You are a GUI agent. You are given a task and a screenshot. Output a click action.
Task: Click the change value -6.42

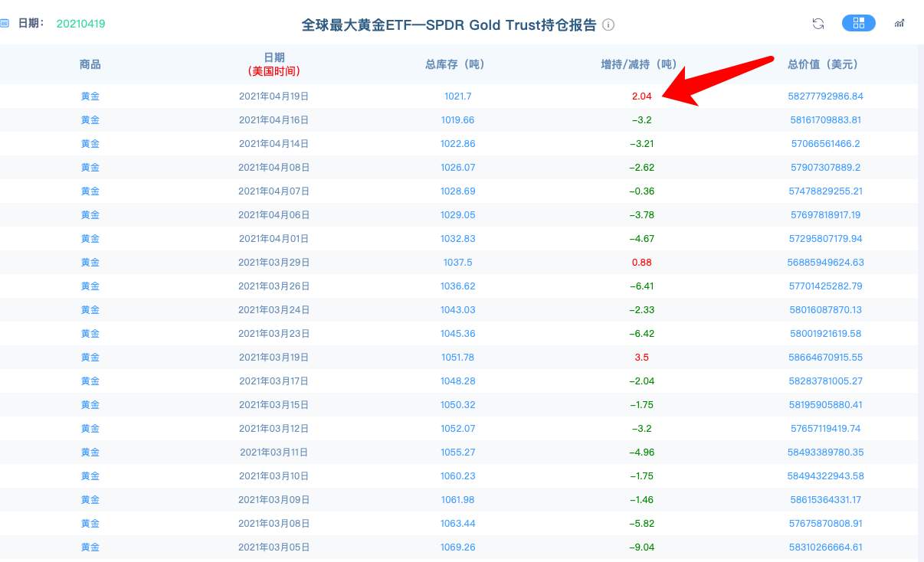click(642, 334)
